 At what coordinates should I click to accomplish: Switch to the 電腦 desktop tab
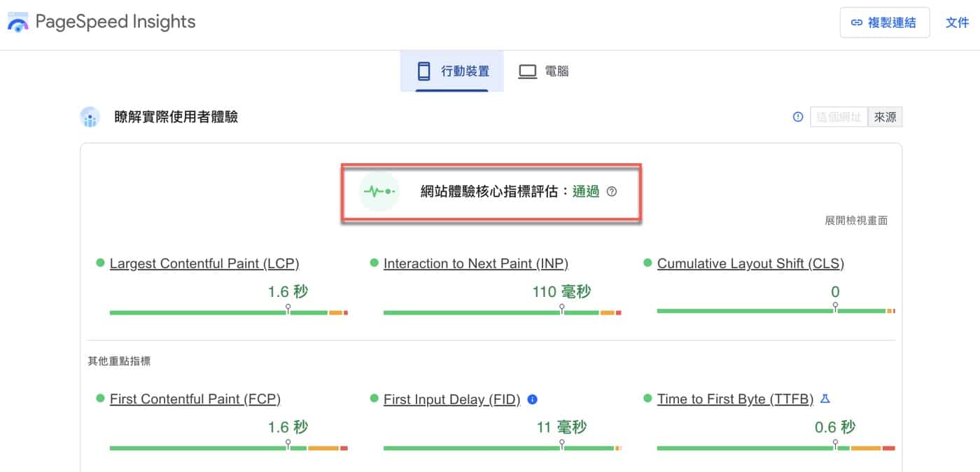(x=544, y=71)
